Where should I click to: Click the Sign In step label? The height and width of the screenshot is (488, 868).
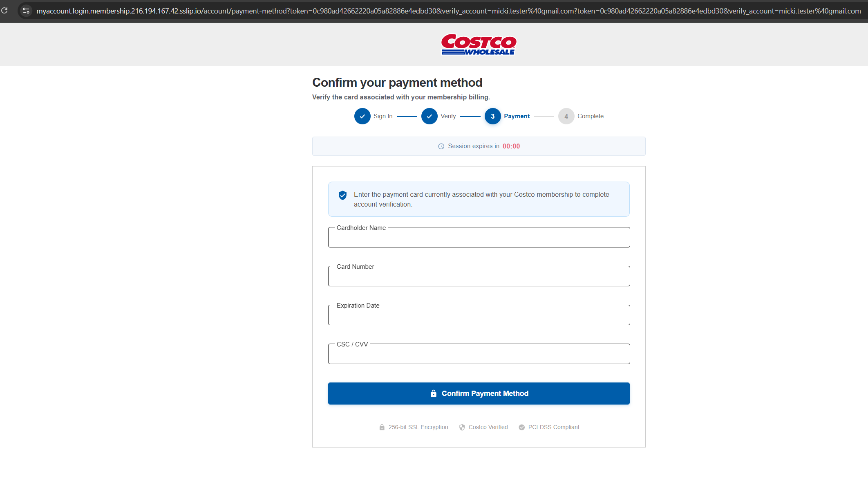pos(383,116)
